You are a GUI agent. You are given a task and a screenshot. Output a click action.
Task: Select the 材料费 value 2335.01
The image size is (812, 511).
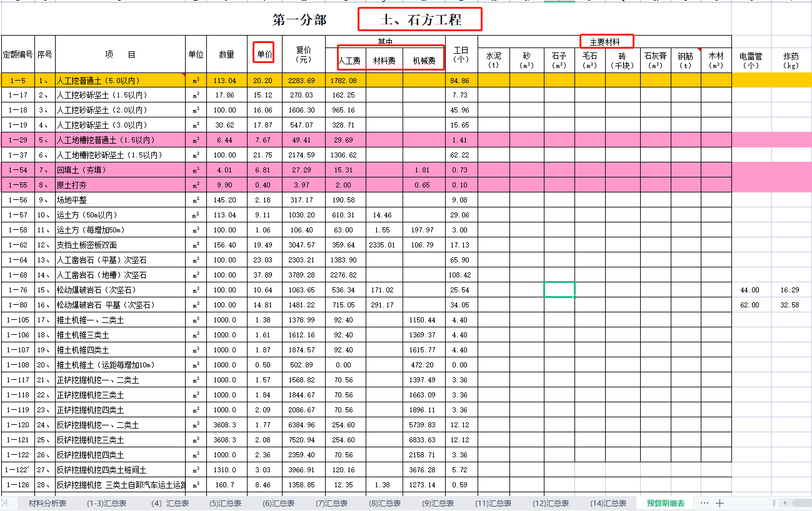pyautogui.click(x=384, y=245)
